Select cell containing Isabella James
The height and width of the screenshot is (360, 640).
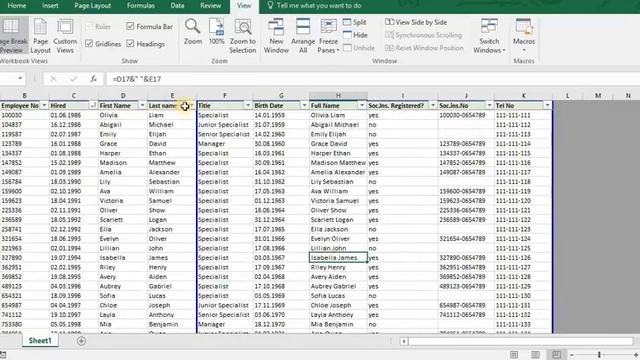pos(338,258)
